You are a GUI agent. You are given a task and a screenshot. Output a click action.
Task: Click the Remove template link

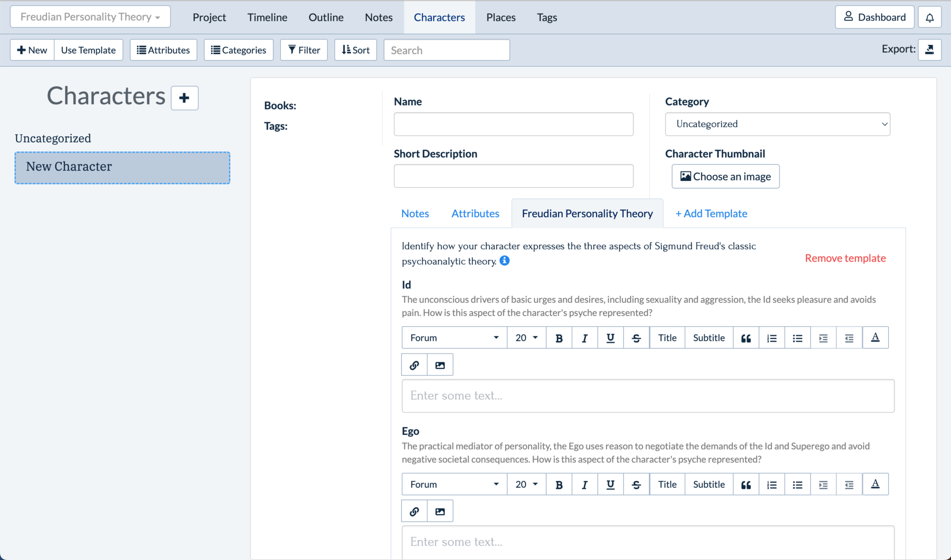pyautogui.click(x=845, y=258)
